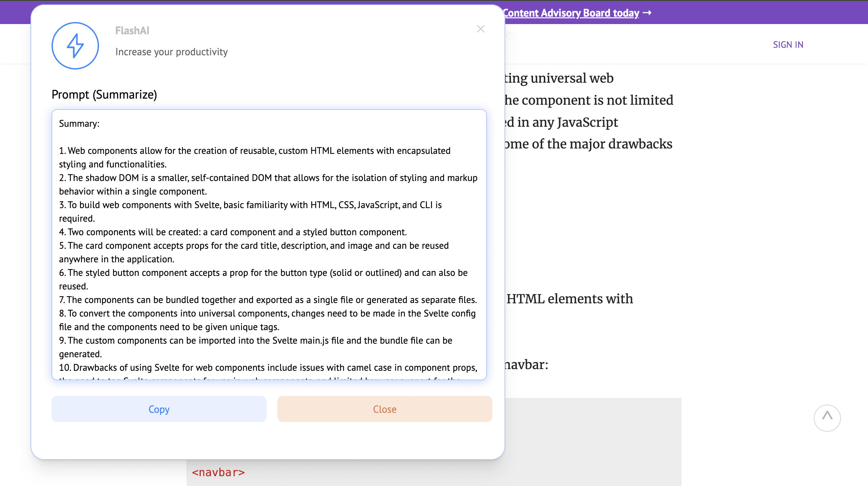The image size is (868, 486).
Task: Click SIGN IN in the header
Action: pos(788,45)
